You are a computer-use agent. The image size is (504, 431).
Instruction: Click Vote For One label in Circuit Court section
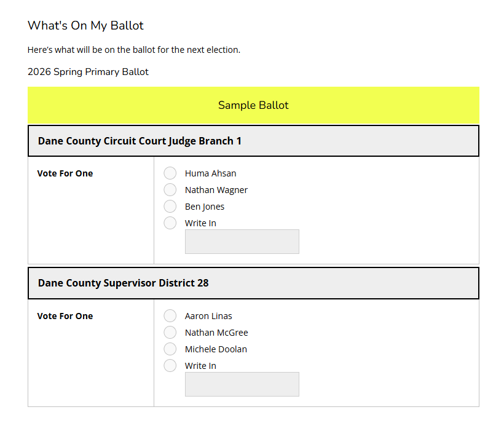pyautogui.click(x=65, y=173)
